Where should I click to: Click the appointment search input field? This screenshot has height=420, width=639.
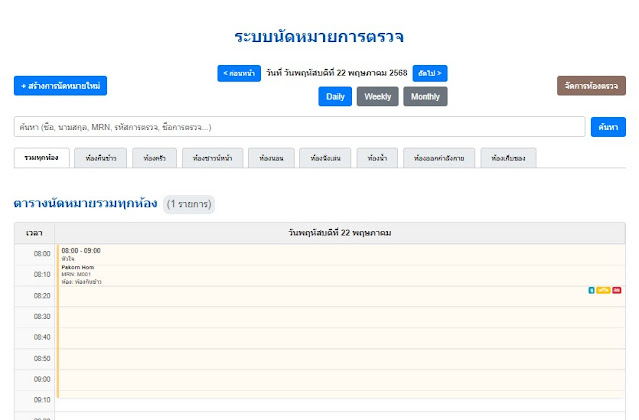click(299, 127)
